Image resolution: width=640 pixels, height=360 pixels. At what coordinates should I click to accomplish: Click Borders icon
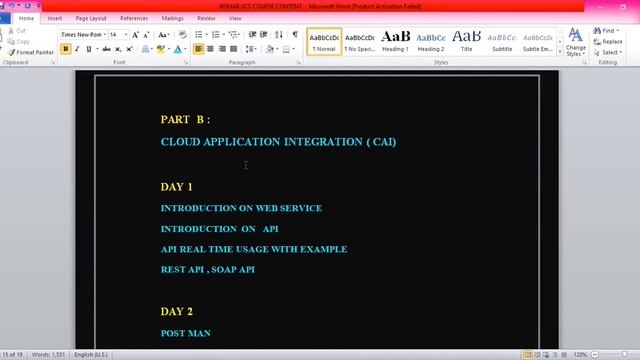pos(286,49)
